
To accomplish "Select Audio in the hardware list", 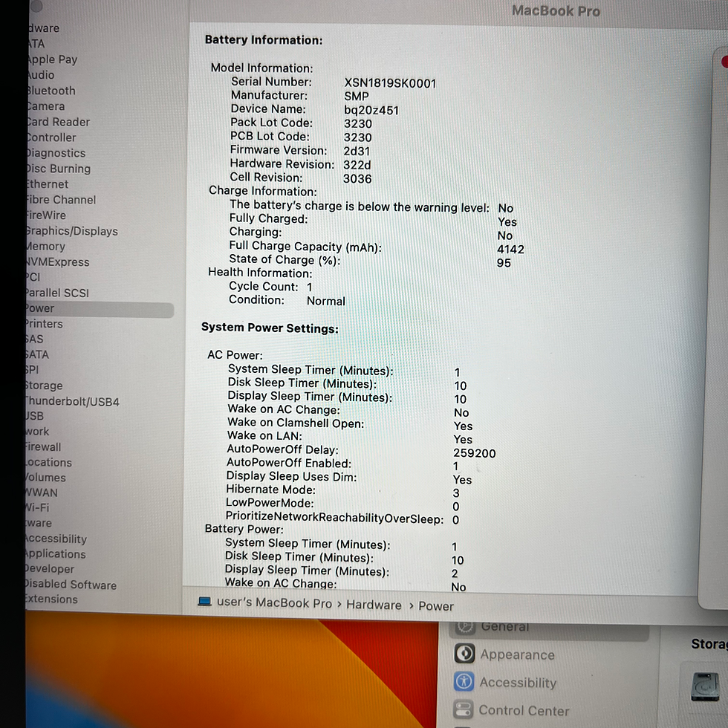I will pos(41,75).
